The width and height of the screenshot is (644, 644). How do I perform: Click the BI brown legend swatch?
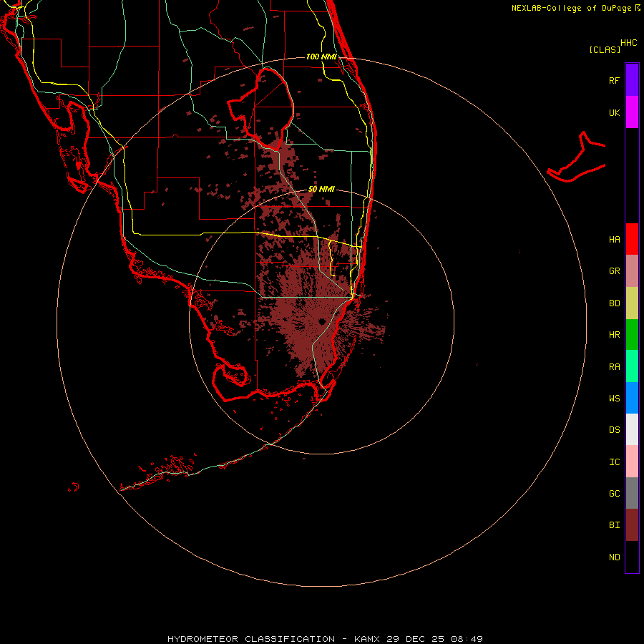(632, 525)
